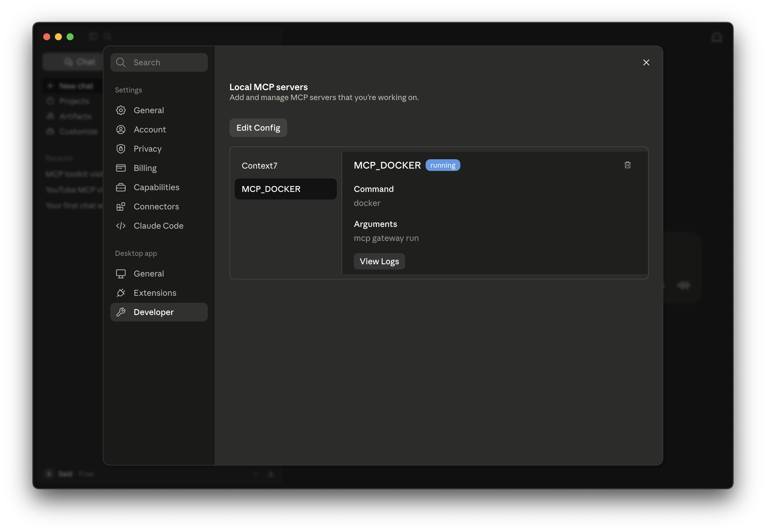Open Extensions settings
The width and height of the screenshot is (766, 532).
coord(159,293)
